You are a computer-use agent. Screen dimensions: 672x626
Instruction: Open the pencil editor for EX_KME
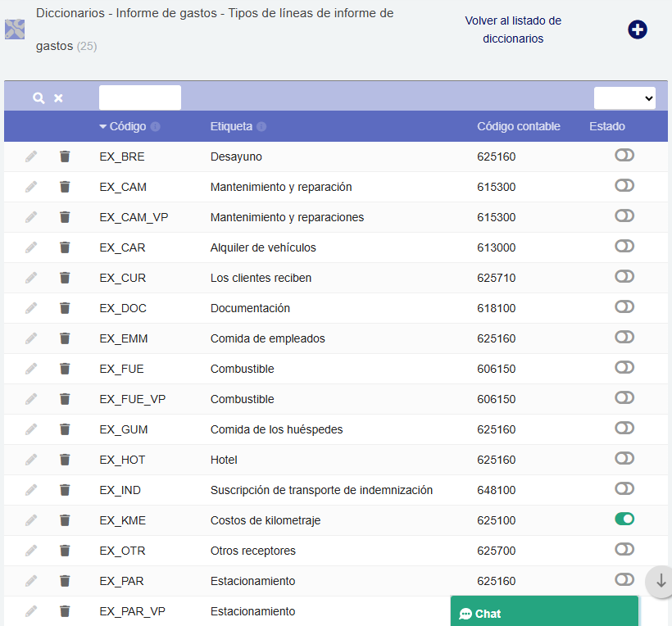(x=31, y=519)
